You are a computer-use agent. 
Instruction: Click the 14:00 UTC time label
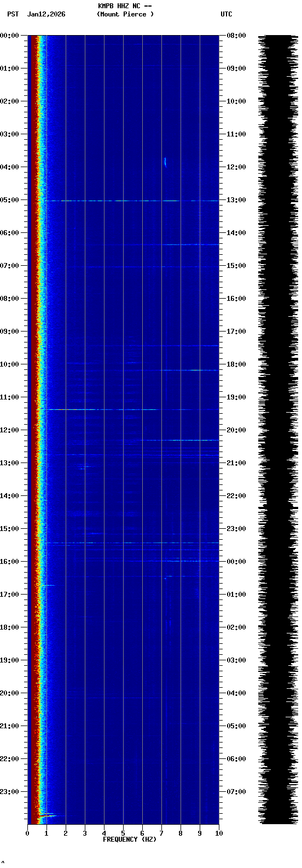coord(236,233)
